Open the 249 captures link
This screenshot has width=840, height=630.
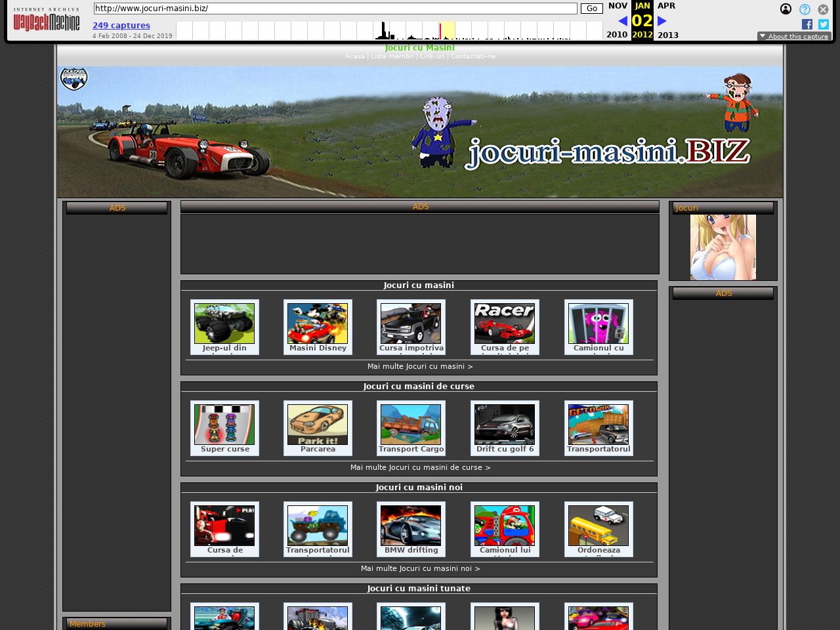pos(121,26)
